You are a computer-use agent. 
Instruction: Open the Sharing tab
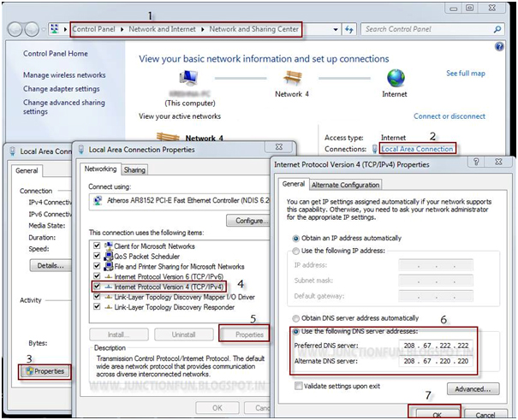[x=135, y=169]
